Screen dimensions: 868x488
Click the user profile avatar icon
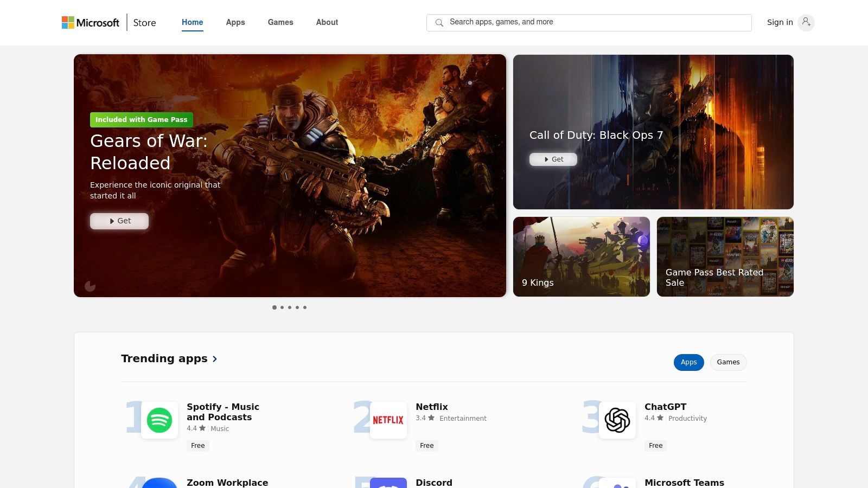click(806, 22)
